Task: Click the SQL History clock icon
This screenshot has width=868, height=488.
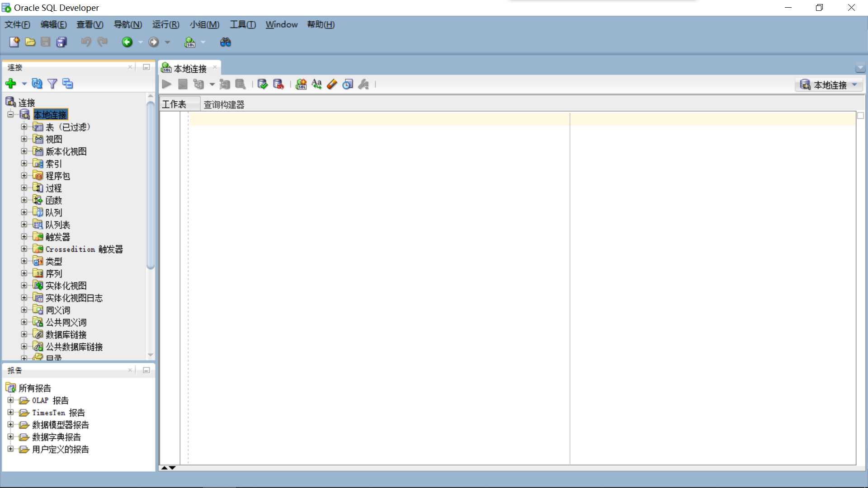Action: click(348, 84)
